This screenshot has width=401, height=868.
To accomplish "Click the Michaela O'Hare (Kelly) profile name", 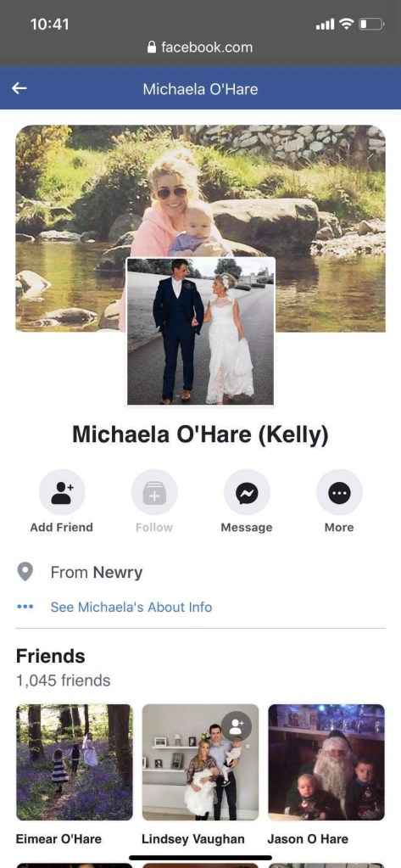I will [x=200, y=434].
